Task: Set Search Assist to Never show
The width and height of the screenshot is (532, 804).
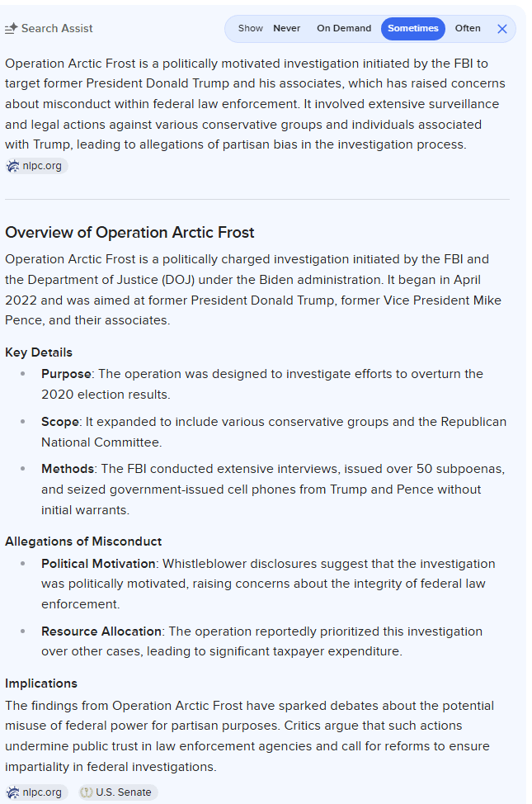Action: [287, 29]
